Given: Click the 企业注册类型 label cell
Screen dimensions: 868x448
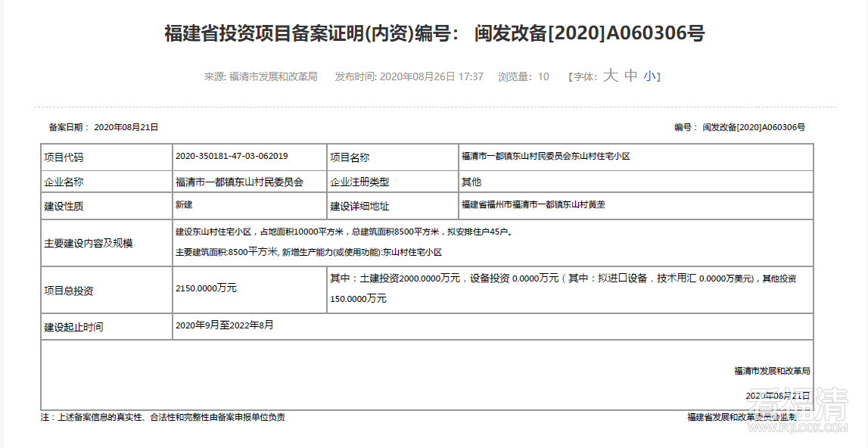Looking at the screenshot, I should (x=393, y=182).
